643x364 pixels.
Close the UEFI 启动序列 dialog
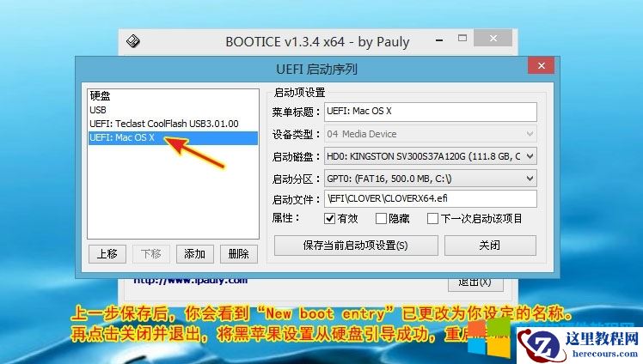click(542, 65)
